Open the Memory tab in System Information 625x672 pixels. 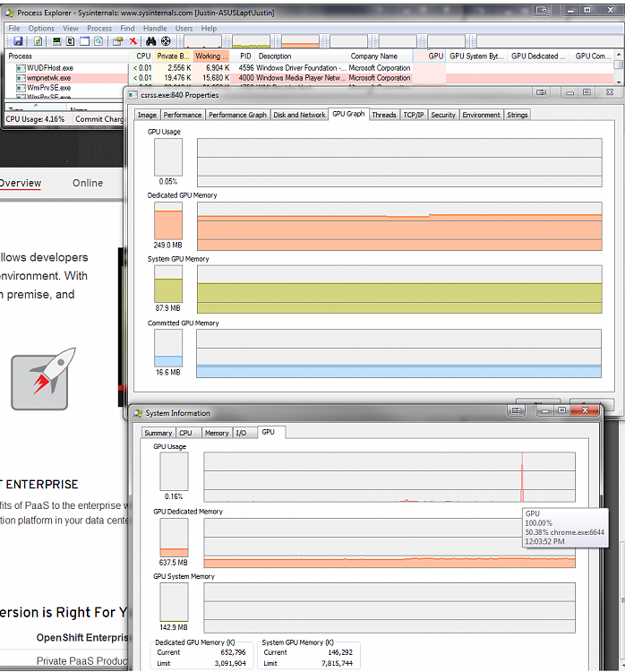(x=217, y=433)
